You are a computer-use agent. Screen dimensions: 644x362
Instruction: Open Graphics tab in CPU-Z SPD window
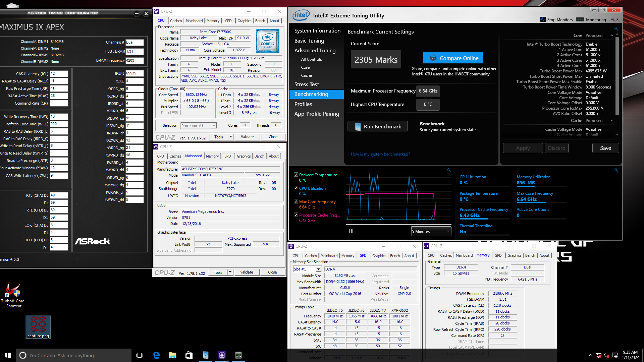tap(379, 256)
